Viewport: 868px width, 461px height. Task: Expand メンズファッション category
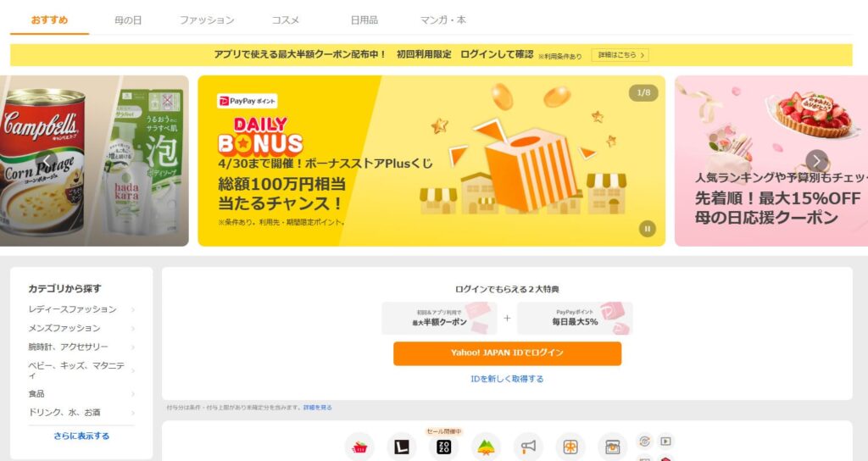tap(82, 328)
